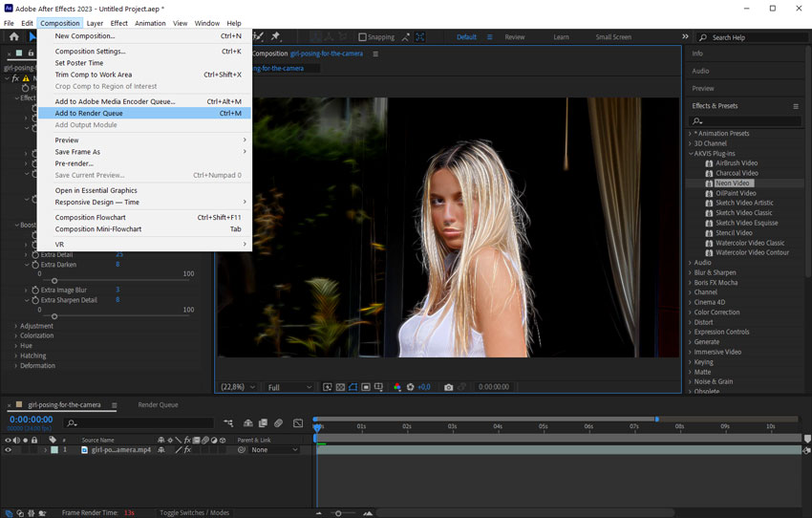
Task: Open the Parent & Link None dropdown
Action: (274, 450)
